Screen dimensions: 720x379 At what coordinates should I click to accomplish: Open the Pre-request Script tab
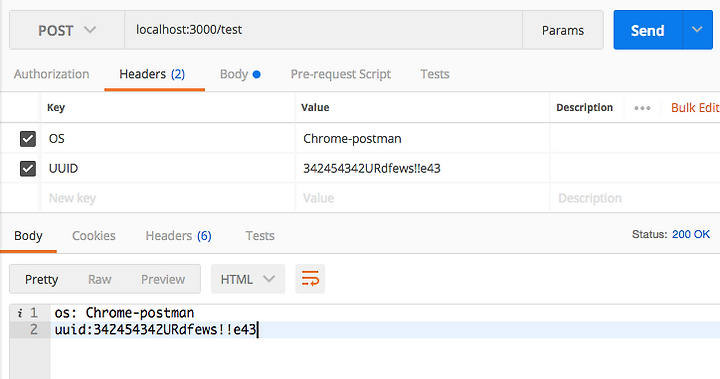[341, 74]
